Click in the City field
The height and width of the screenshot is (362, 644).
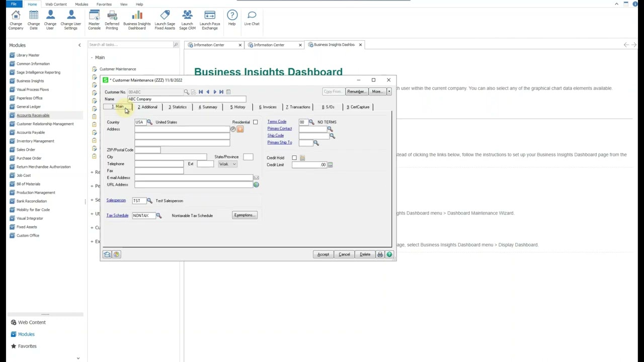pyautogui.click(x=171, y=157)
